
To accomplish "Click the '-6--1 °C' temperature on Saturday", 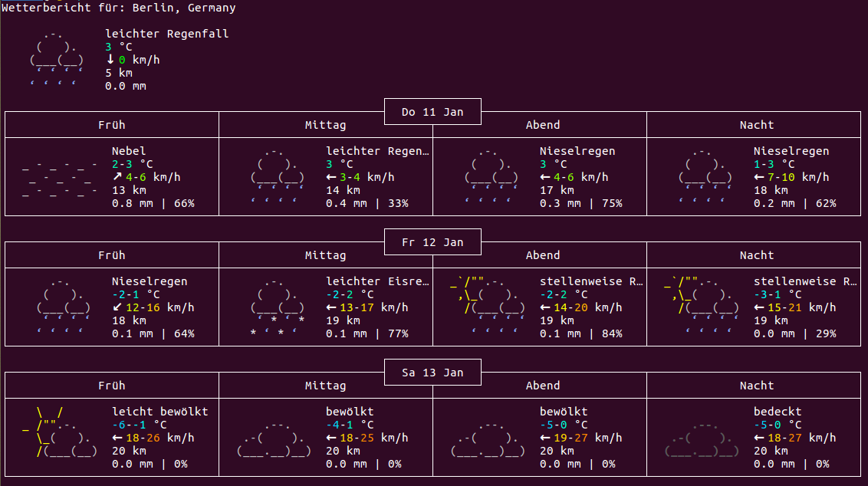I will pos(139,425).
